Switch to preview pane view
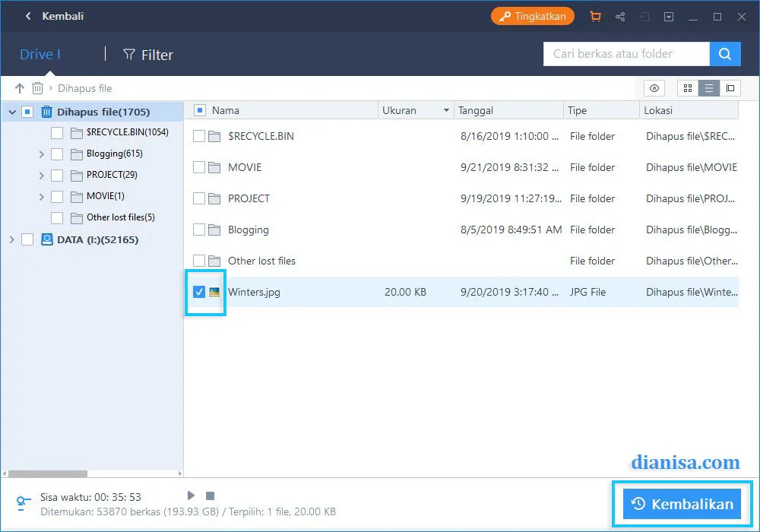760x532 pixels. click(730, 88)
